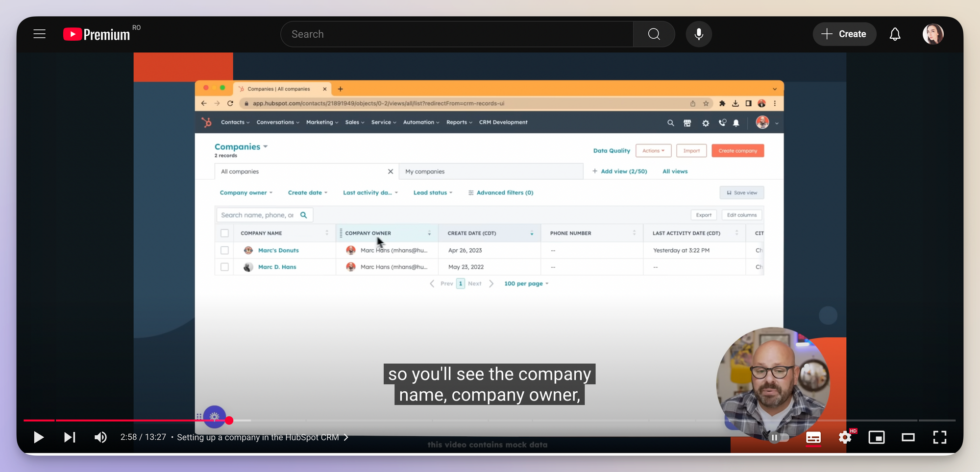The height and width of the screenshot is (472, 980).
Task: Click the HubSpot search magnifier icon
Action: pyautogui.click(x=670, y=123)
